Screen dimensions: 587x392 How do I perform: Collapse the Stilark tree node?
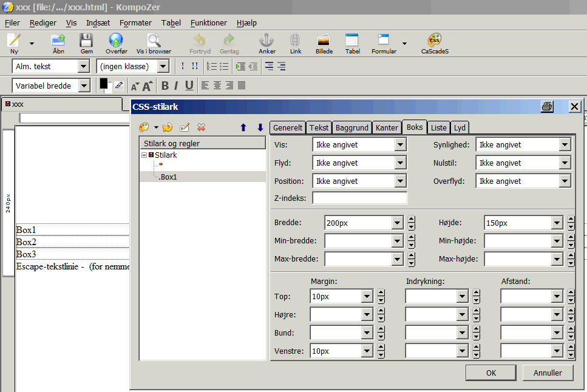tap(144, 155)
